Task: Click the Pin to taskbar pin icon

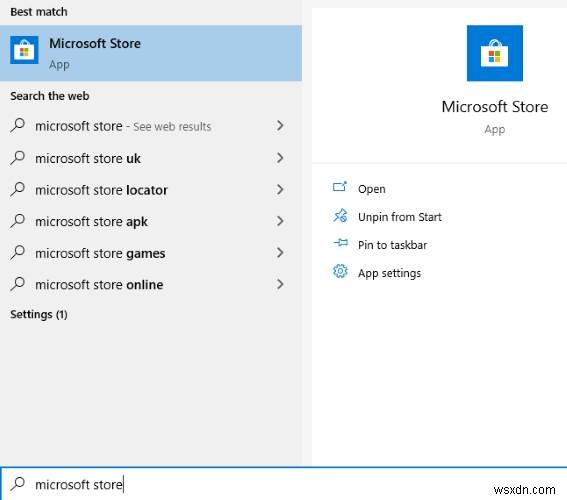Action: 340,243
